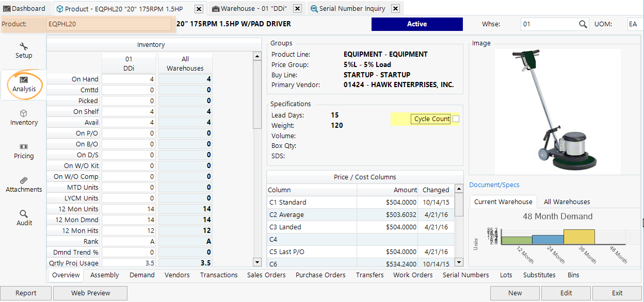This screenshot has height=302, width=644.
Task: View the Pricing panel
Action: tap(23, 152)
